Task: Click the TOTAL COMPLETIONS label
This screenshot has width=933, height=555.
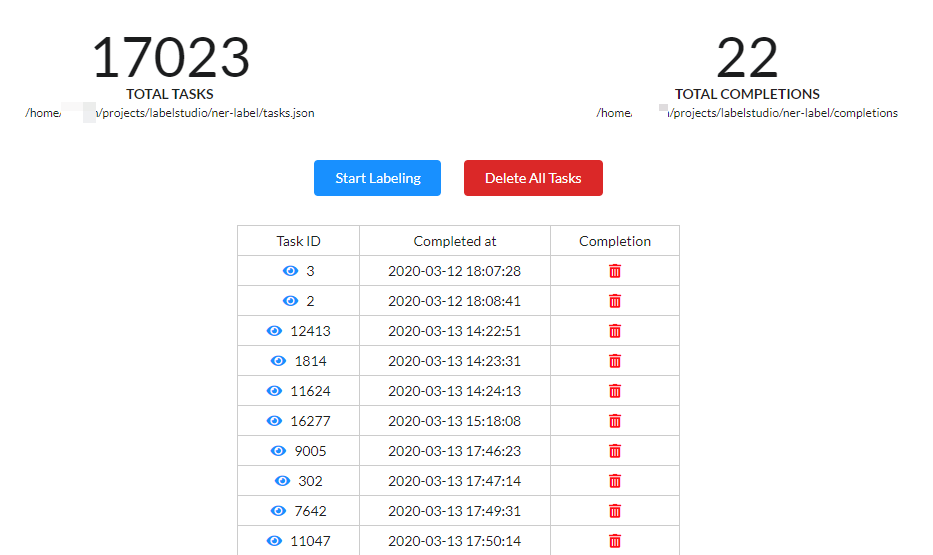Action: (747, 94)
